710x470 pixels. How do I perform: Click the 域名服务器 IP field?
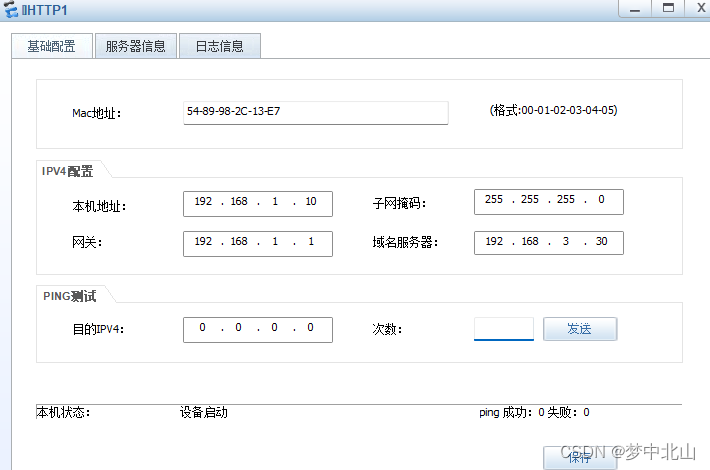pyautogui.click(x=548, y=243)
